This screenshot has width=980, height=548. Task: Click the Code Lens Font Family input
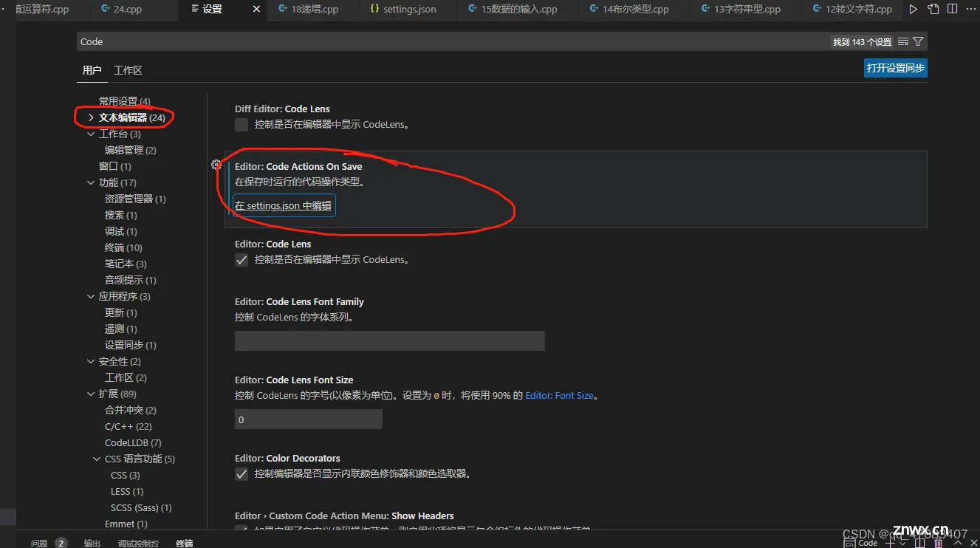390,340
